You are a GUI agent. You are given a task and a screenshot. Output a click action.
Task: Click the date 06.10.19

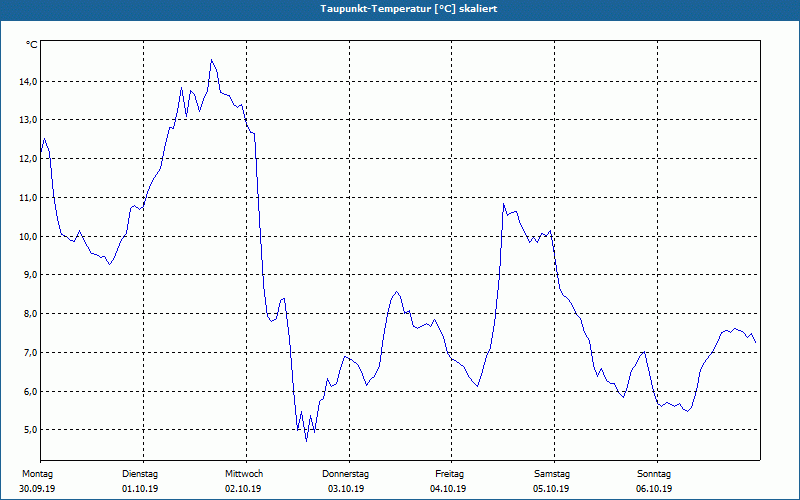654,489
